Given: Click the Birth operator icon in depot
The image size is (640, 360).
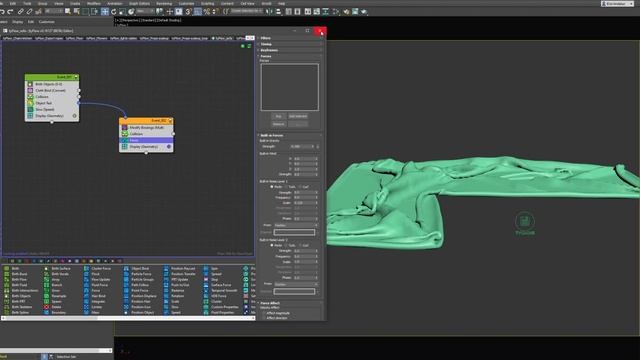Looking at the screenshot, I should (7, 269).
